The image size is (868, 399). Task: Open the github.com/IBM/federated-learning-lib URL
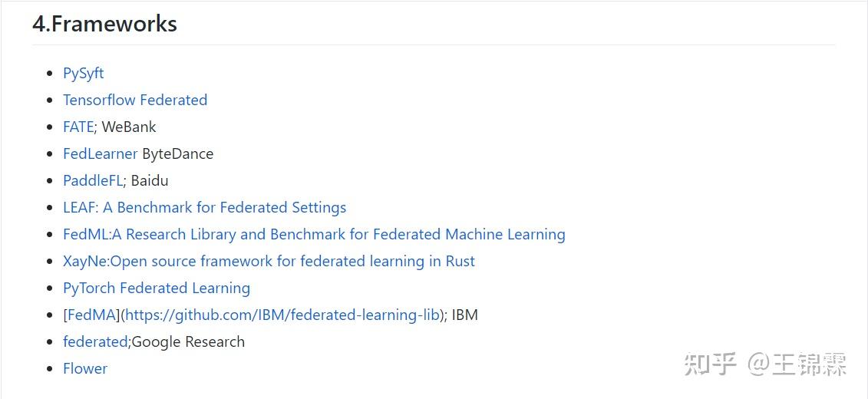(282, 315)
